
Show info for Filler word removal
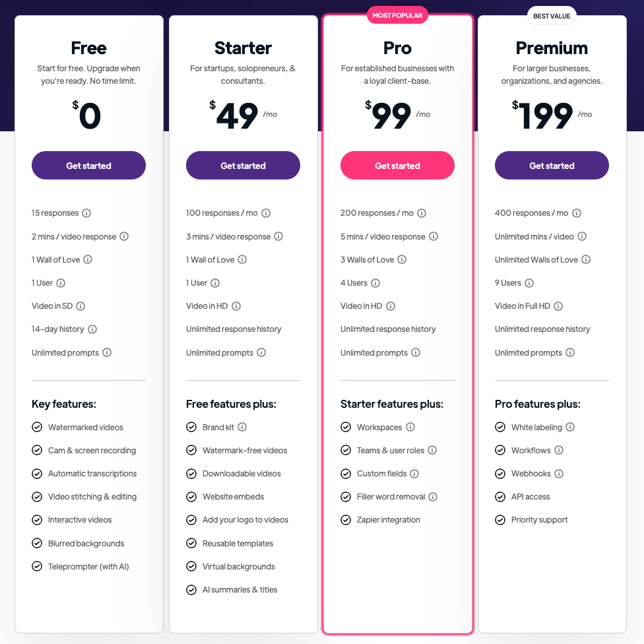[433, 497]
